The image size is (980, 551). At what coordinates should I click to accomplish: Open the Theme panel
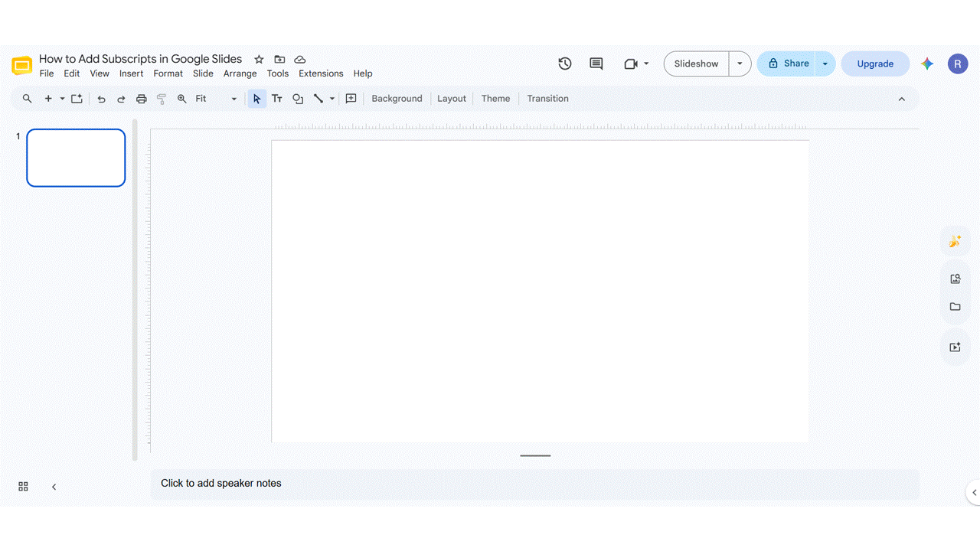pos(495,99)
